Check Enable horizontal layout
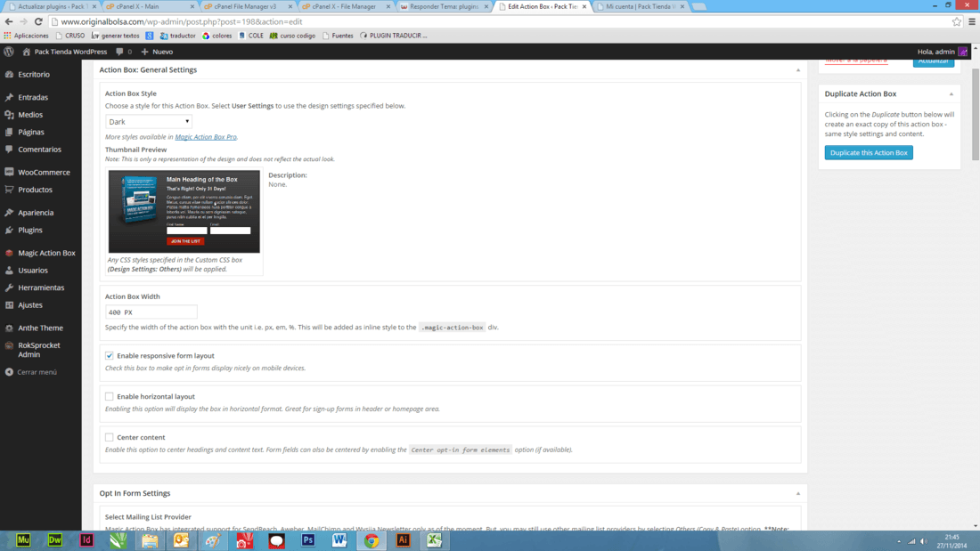Image resolution: width=980 pixels, height=551 pixels. [x=110, y=396]
